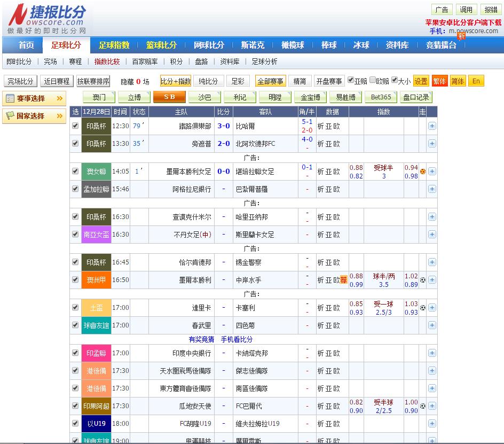Open the 指数比较 sub-menu link
Image resolution: width=504 pixels, height=444 pixels.
[107, 61]
